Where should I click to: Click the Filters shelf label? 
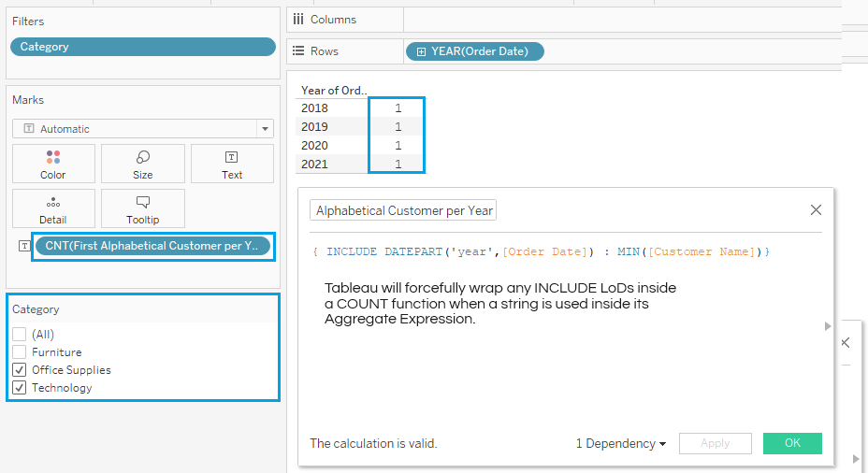28,21
